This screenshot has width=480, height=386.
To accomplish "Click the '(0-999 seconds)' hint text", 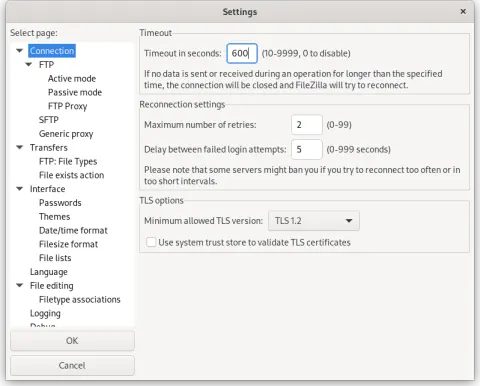I will [x=358, y=149].
